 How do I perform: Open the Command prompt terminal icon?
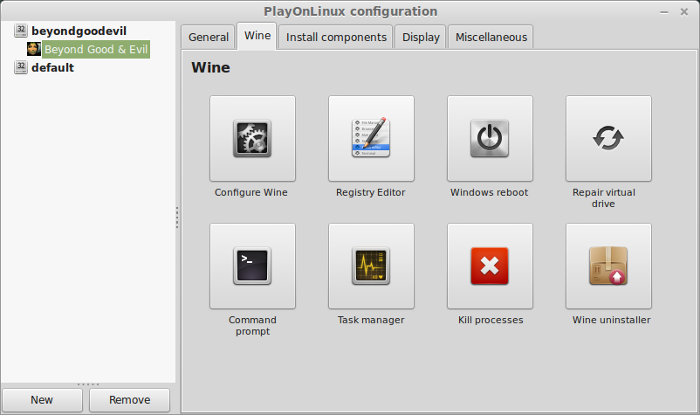click(x=252, y=266)
